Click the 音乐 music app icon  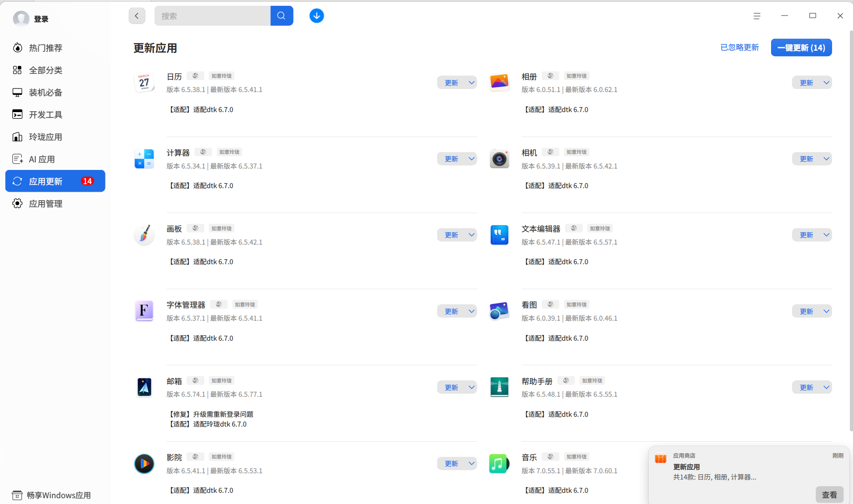point(499,464)
